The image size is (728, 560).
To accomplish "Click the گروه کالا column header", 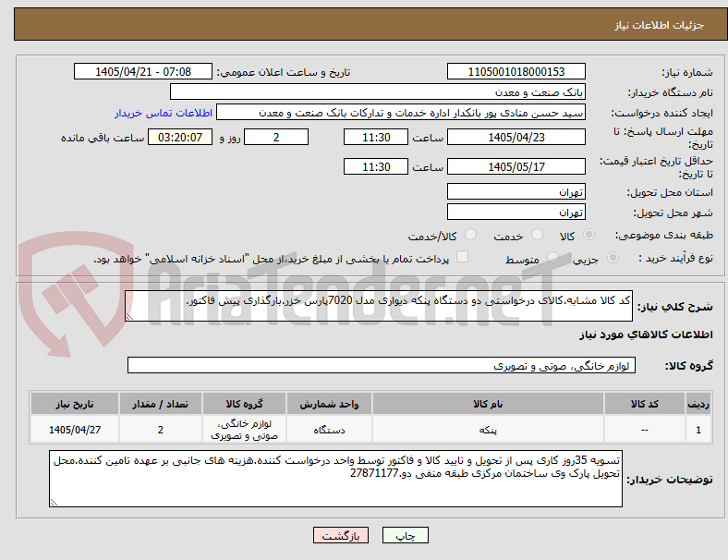I will (244, 404).
